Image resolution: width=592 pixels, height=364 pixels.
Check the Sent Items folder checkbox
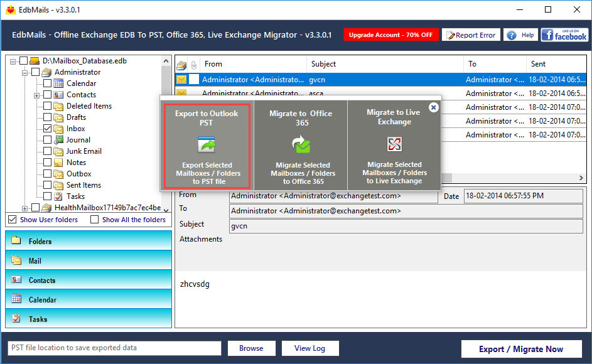47,185
